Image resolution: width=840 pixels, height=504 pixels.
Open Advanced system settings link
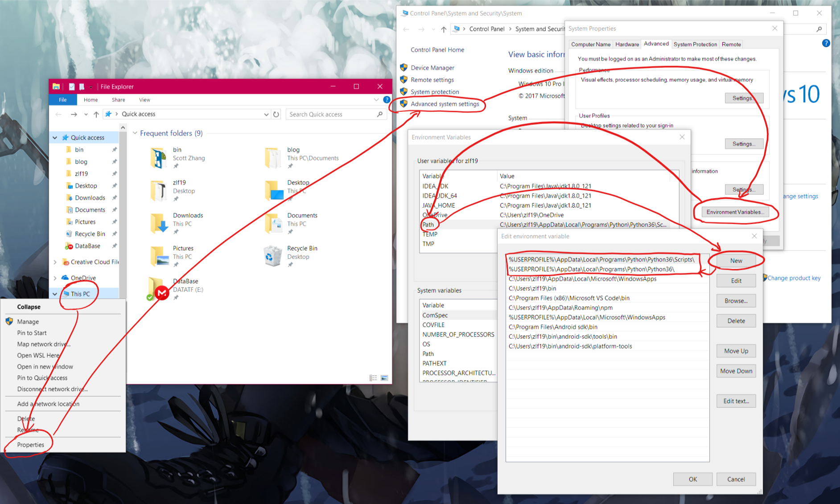tap(445, 104)
